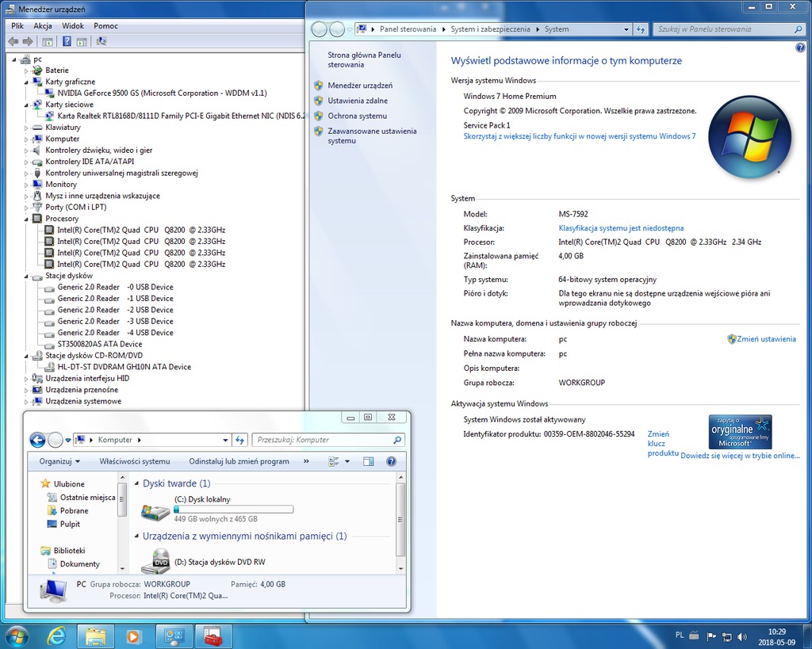Image resolution: width=812 pixels, height=649 pixels.
Task: Click Komputer window vertical scrollbar
Action: click(400, 519)
